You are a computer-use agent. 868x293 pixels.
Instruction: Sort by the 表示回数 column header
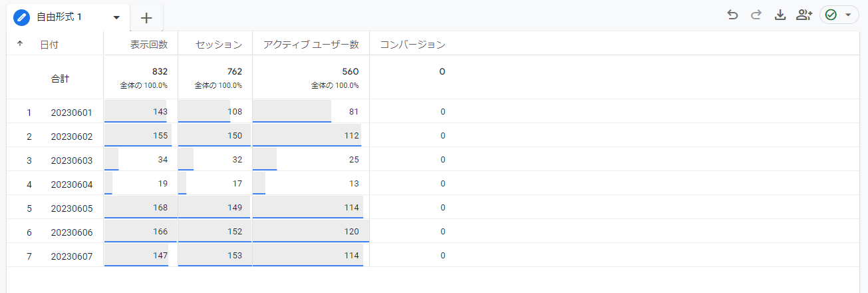(x=148, y=45)
